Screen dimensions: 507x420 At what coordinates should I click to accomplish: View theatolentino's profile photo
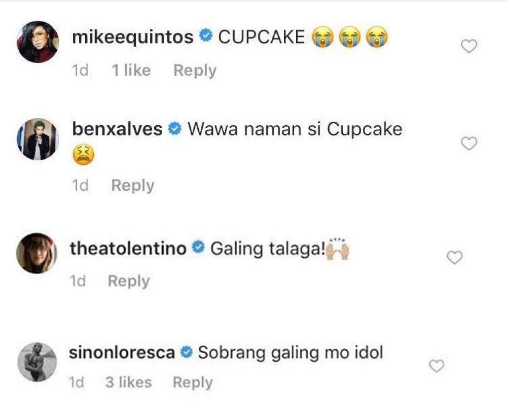[x=36, y=253]
